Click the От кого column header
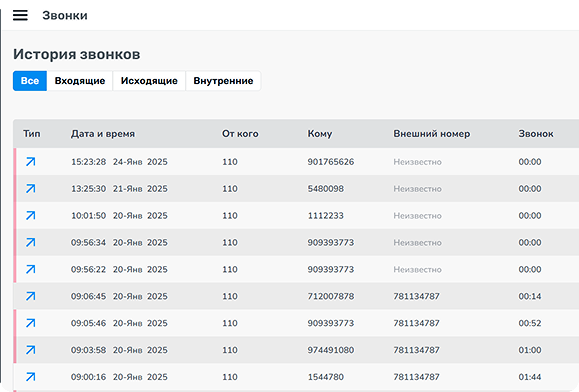Screen dimensions: 579x392 (x=240, y=134)
